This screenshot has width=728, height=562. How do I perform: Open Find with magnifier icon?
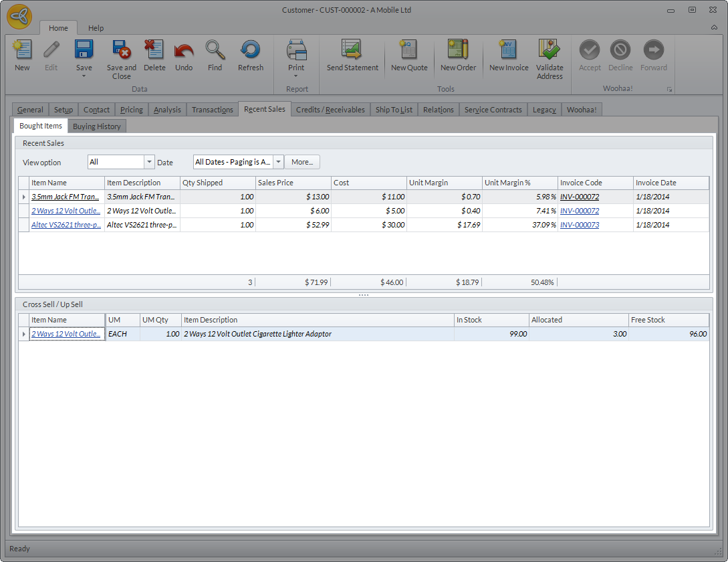tap(215, 55)
